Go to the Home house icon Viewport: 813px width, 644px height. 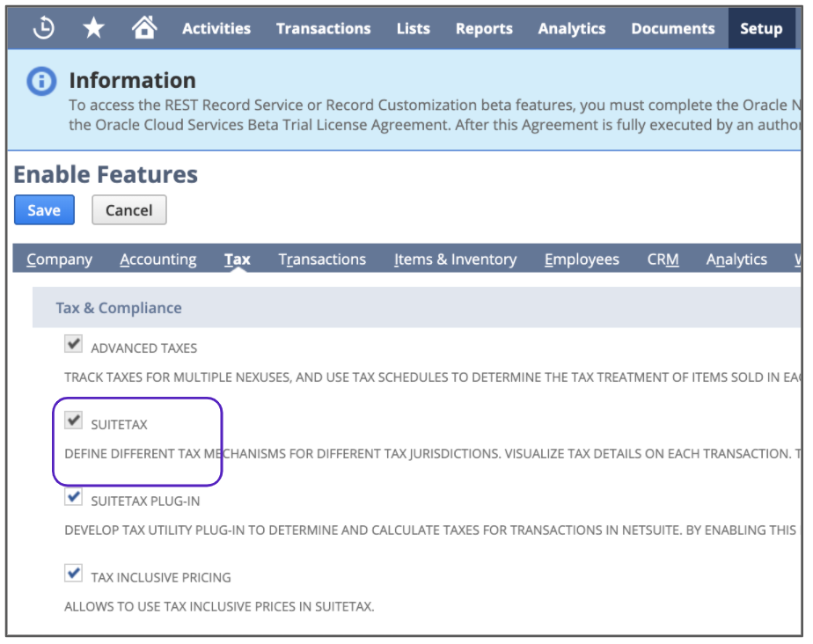click(x=143, y=28)
